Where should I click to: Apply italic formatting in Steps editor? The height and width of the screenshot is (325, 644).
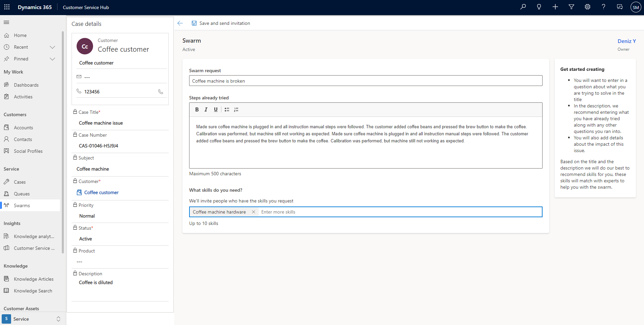206,109
